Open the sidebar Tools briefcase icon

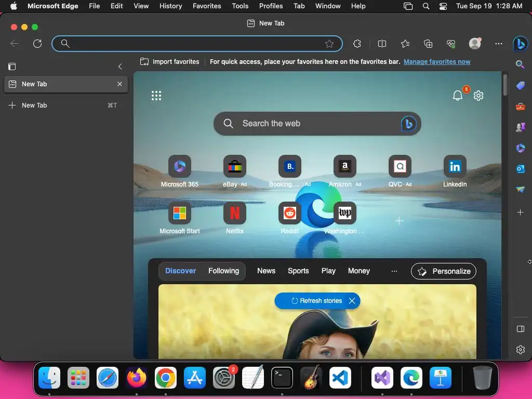pos(520,107)
